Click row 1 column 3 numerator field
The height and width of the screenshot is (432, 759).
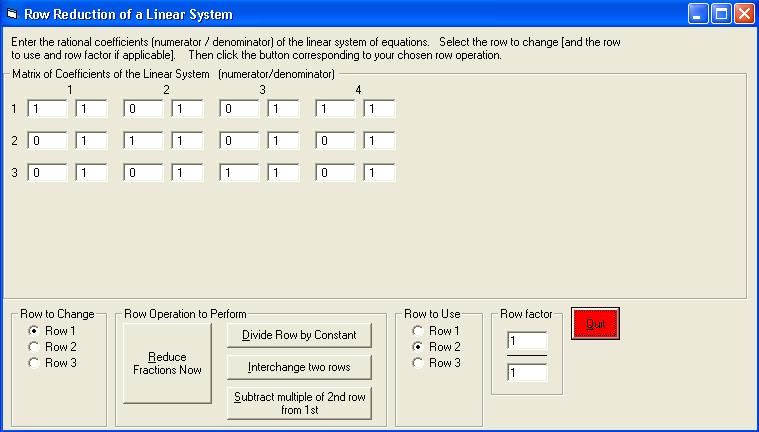[239, 109]
